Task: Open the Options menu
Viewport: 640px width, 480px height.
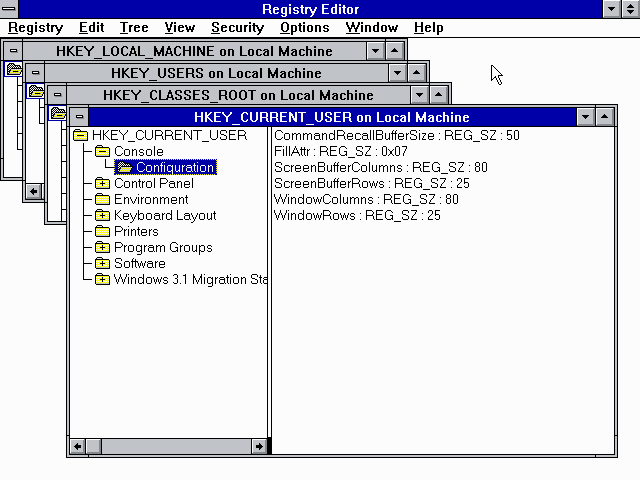Action: point(304,27)
